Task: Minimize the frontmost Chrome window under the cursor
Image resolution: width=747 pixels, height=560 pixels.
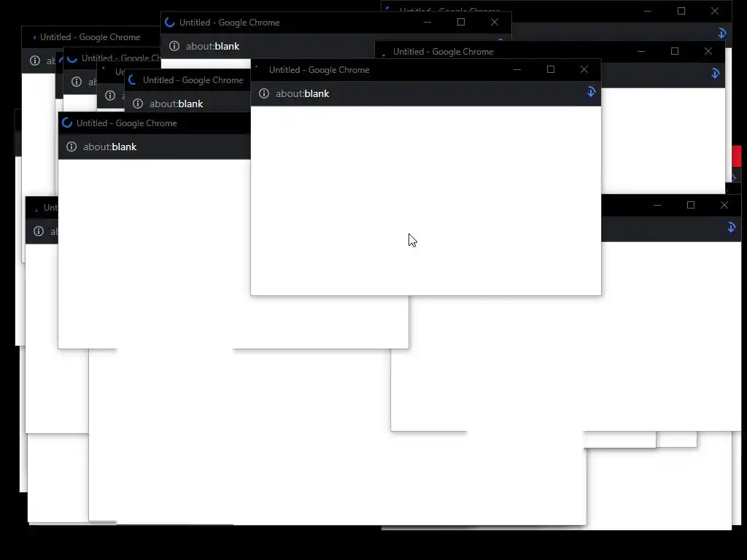Action: pyautogui.click(x=517, y=69)
